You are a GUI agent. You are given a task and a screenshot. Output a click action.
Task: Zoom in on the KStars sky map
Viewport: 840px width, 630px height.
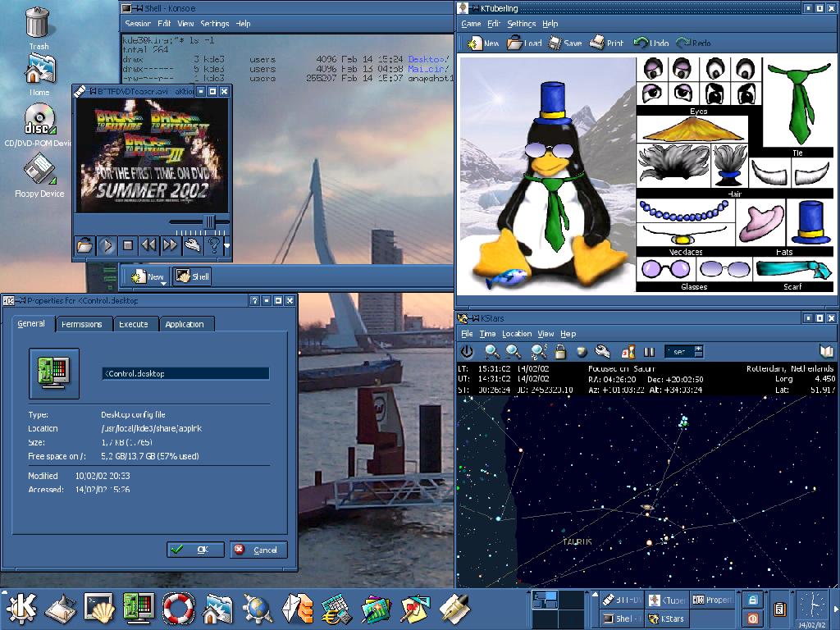pyautogui.click(x=491, y=351)
